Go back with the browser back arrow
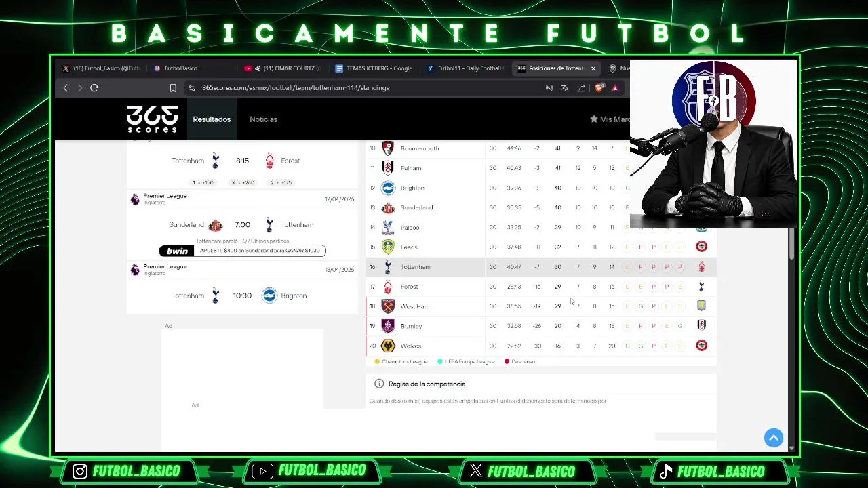Viewport: 868px width, 488px height. click(66, 88)
